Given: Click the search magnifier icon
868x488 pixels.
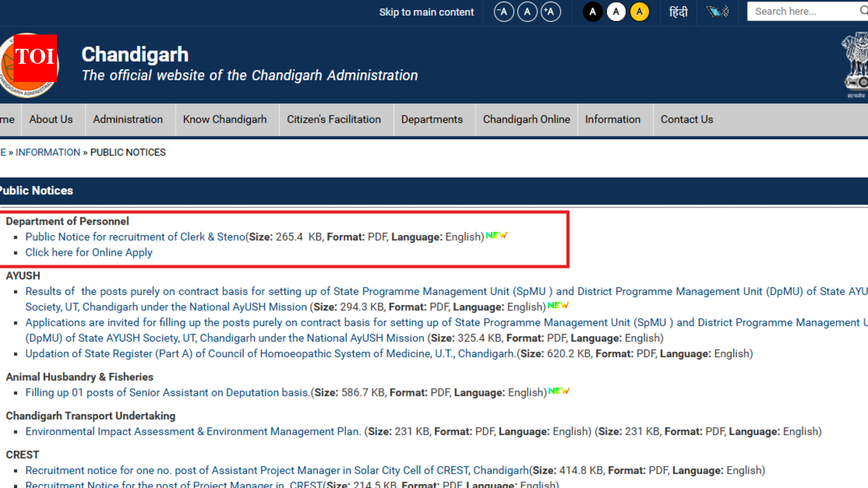Looking at the screenshot, I should point(863,12).
